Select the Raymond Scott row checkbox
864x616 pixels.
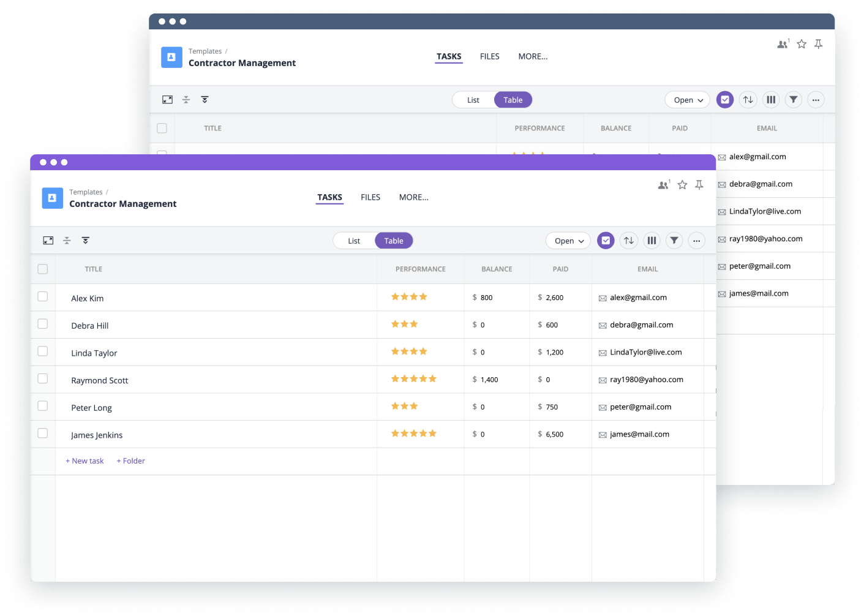[x=43, y=378]
